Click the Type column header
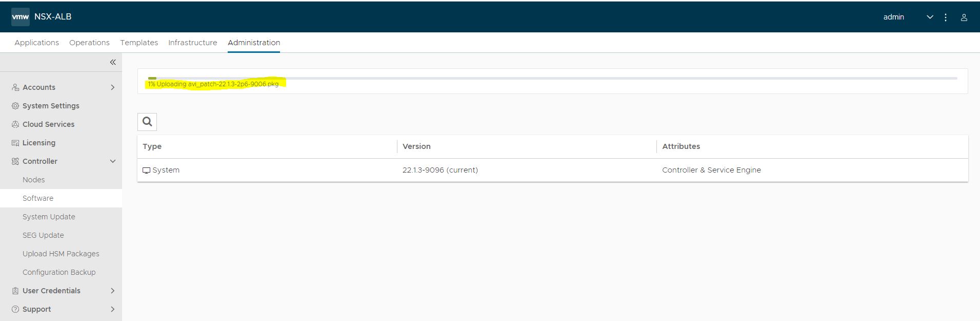Screen dimensions: 980x321 coord(152,146)
